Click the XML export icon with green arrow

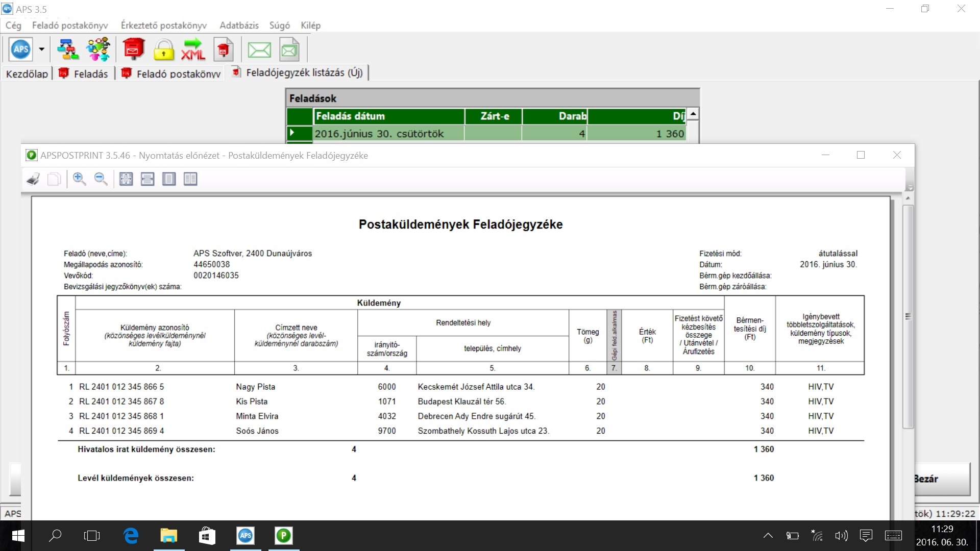tap(193, 49)
